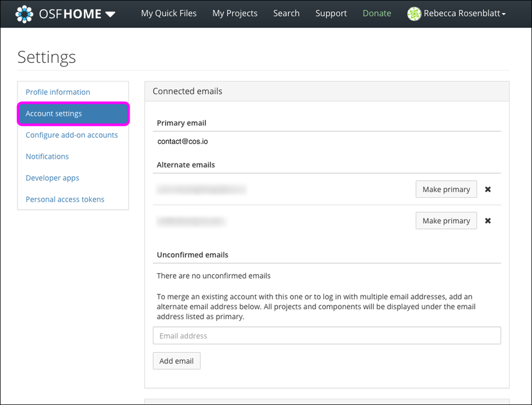Open My Quick Files
Viewport: 532px width, 405px height.
pyautogui.click(x=169, y=13)
